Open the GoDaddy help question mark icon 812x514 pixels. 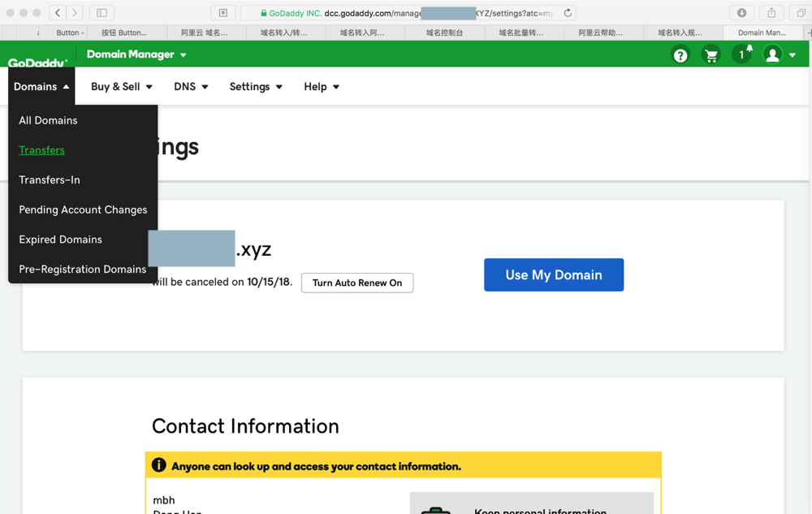click(680, 55)
